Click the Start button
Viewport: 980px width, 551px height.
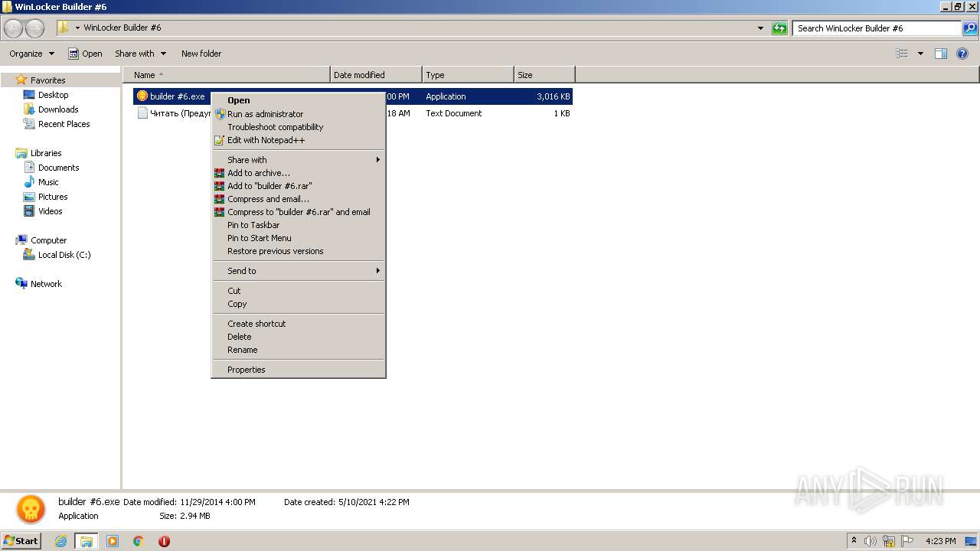(x=21, y=540)
